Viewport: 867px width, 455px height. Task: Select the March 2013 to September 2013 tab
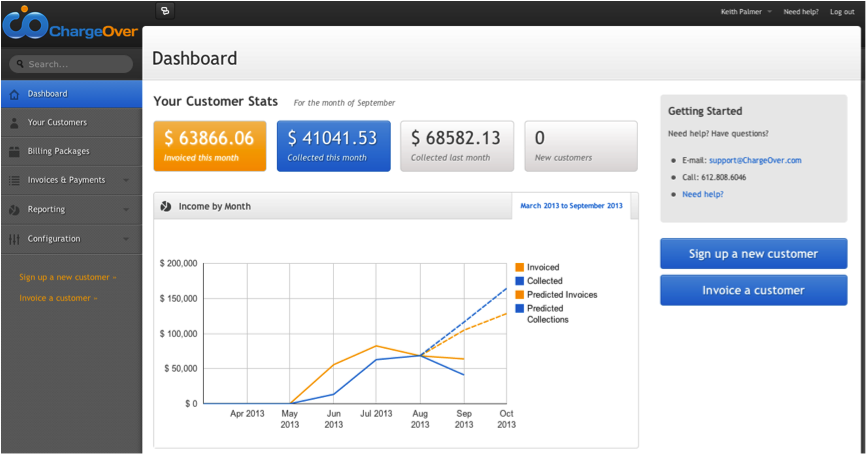571,206
